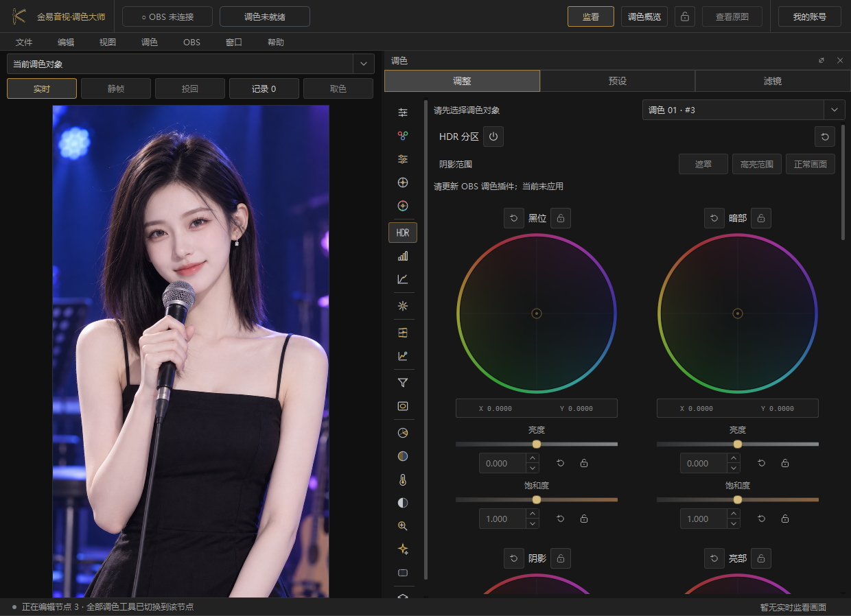This screenshot has width=851, height=616.
Task: Lock the 暗部 饱和度 slider
Action: [785, 519]
